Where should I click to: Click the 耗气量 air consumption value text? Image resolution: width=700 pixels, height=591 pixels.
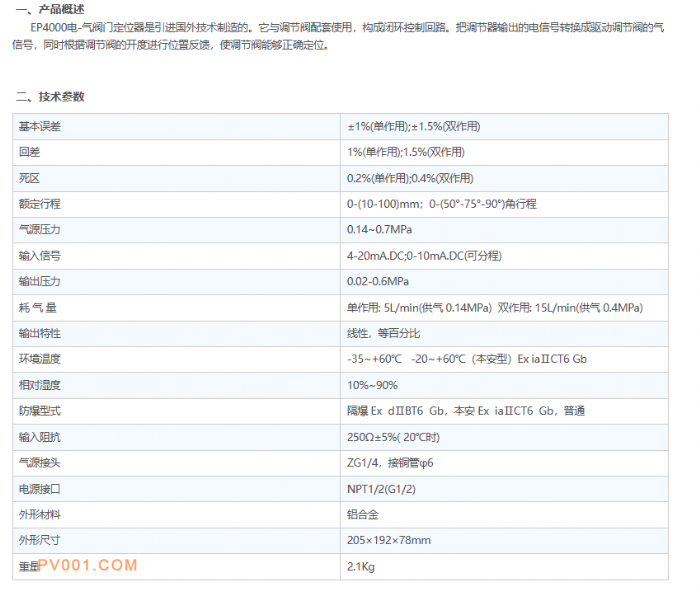tap(494, 307)
